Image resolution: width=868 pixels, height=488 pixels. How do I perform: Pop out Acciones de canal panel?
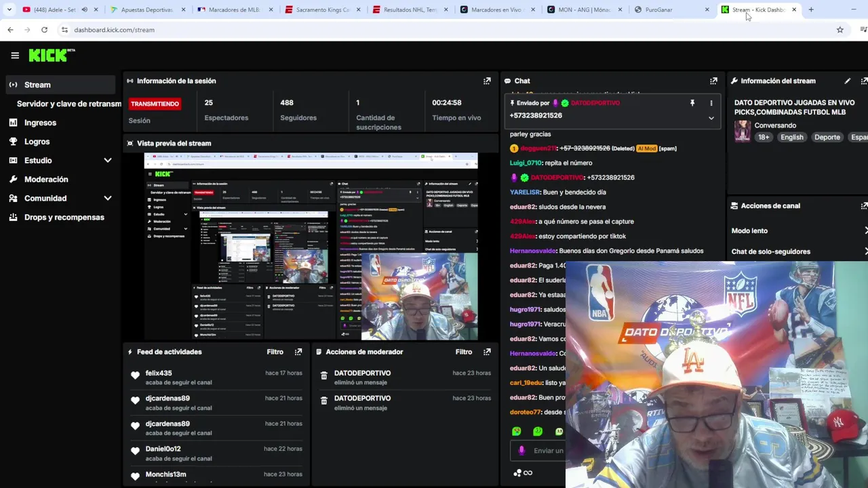pos(864,205)
